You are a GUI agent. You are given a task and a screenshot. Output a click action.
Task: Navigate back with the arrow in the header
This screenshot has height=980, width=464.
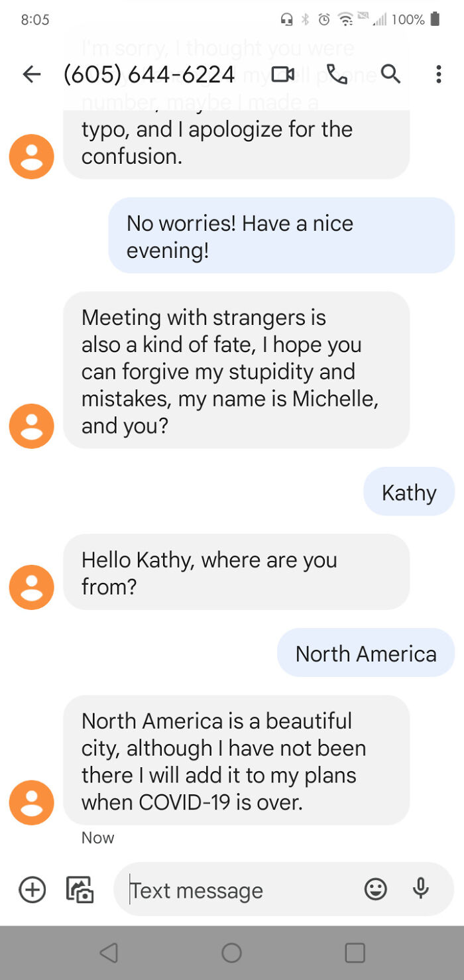pos(31,75)
